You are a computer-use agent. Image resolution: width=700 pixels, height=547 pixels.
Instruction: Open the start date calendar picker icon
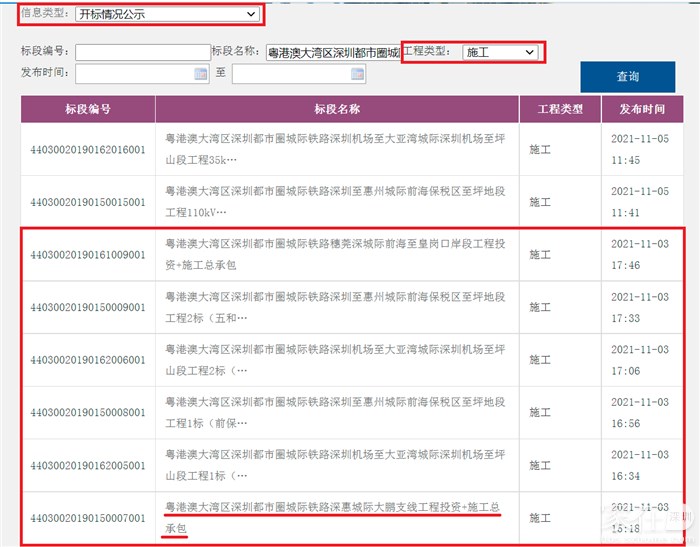pos(201,74)
